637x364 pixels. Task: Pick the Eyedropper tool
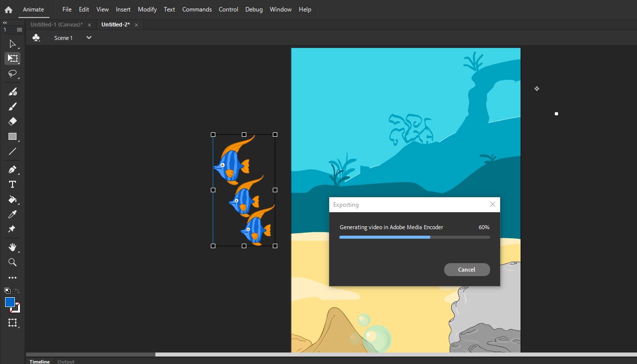click(12, 214)
